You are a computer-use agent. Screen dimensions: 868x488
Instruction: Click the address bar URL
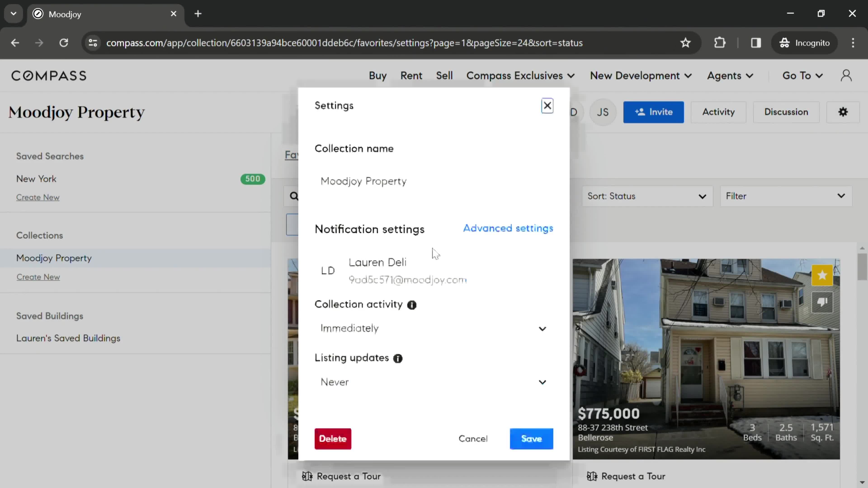tap(344, 43)
